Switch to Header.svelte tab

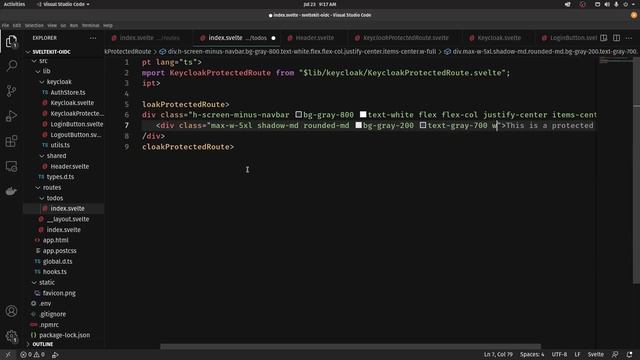pyautogui.click(x=314, y=38)
